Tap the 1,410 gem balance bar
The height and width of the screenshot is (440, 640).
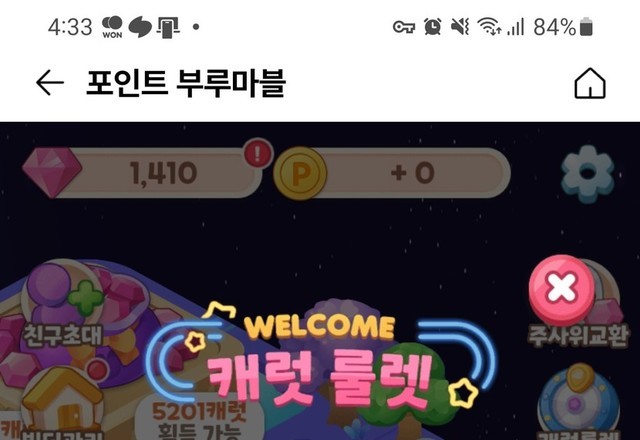pyautogui.click(x=157, y=173)
